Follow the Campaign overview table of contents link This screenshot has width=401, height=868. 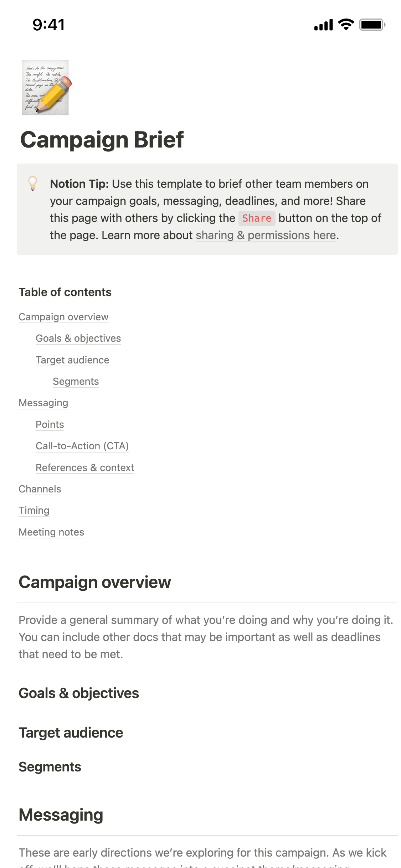click(64, 317)
